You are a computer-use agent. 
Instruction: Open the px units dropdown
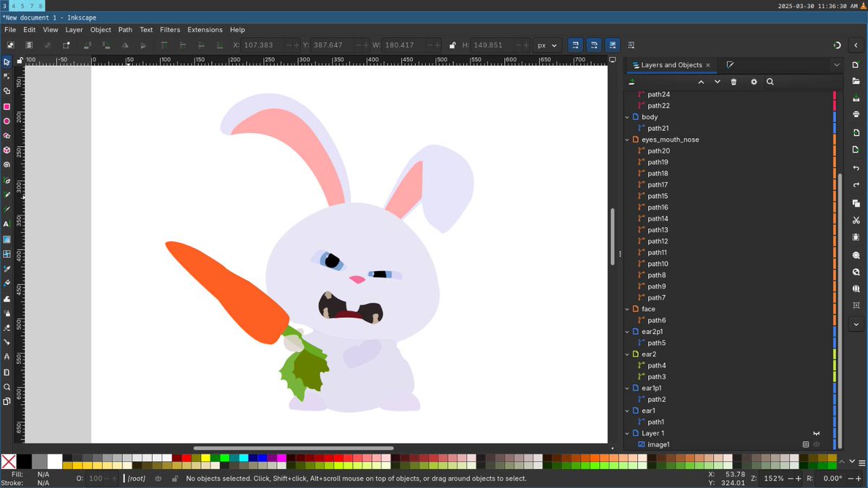[546, 45]
